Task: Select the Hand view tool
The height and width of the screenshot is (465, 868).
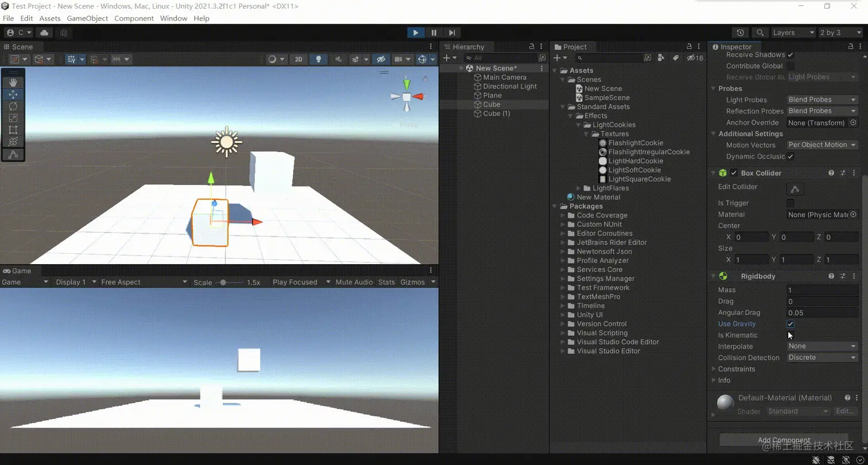Action: coord(13,83)
